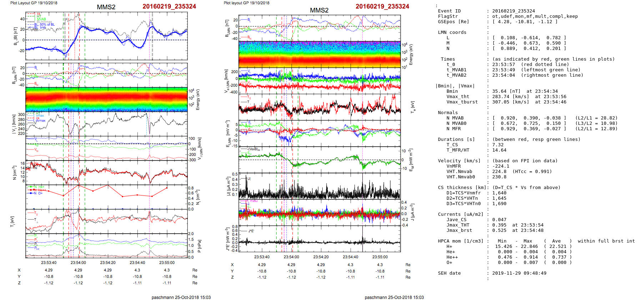This screenshot has height=300, width=644.
Task: Click the left 'paschmann 25-Oct-2018 15:03' footer
Action: click(x=181, y=297)
